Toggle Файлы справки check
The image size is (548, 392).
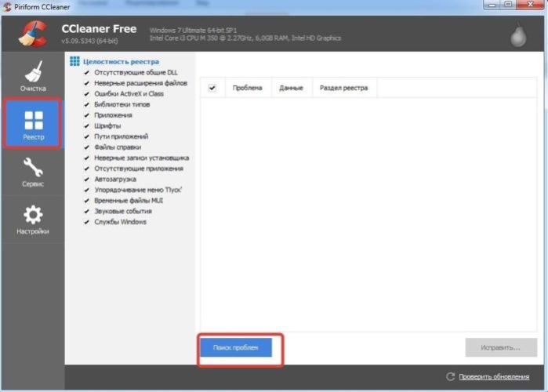pyautogui.click(x=87, y=147)
